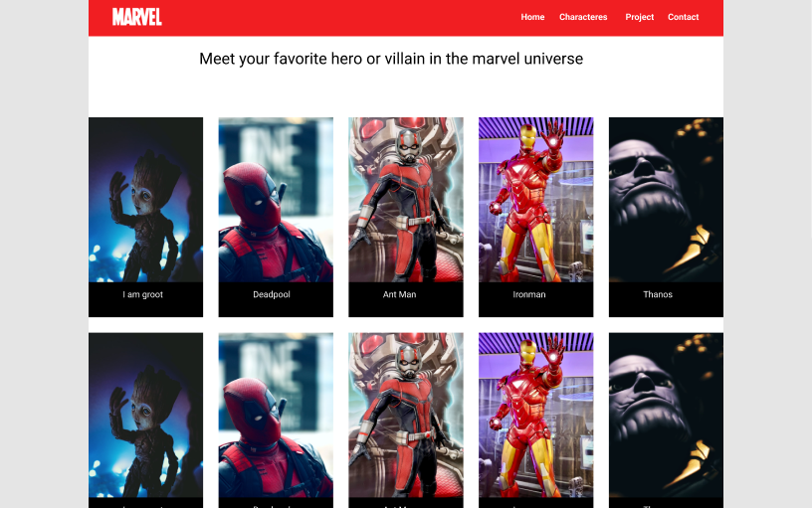
Task: Click the 'Meet your favorite hero' heading
Action: 391,59
